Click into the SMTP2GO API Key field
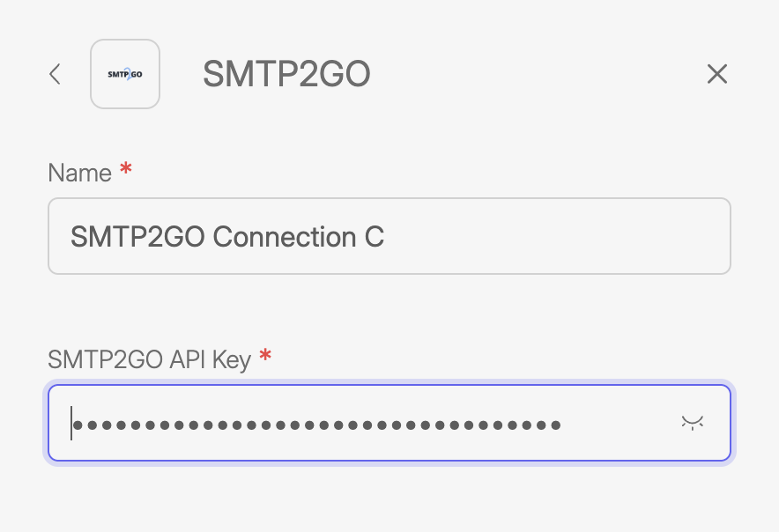The width and height of the screenshot is (779, 532). [389, 423]
